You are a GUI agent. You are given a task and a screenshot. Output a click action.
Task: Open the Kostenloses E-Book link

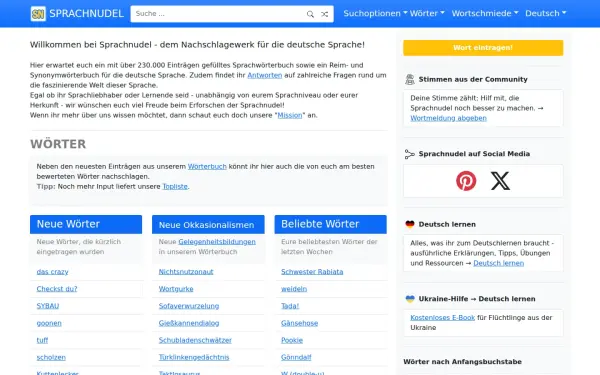(x=442, y=318)
